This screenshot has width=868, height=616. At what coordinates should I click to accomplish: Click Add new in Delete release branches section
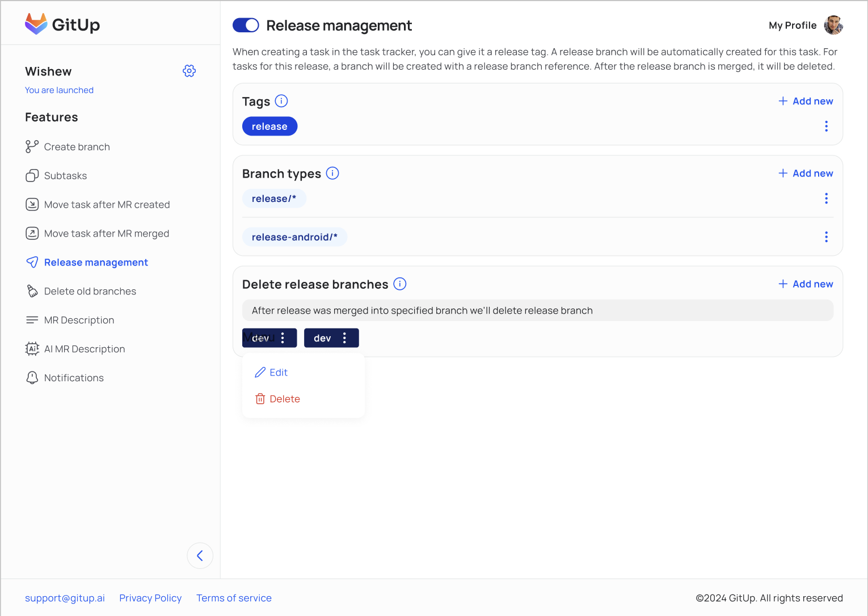(806, 284)
